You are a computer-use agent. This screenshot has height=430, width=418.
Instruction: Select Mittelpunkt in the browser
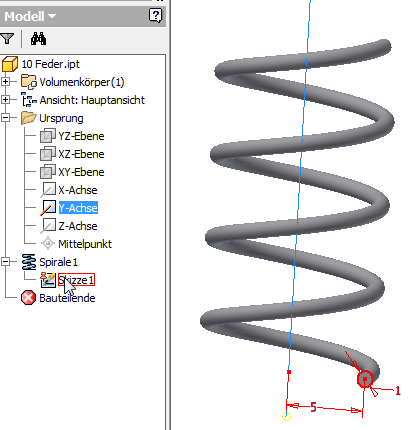point(85,244)
